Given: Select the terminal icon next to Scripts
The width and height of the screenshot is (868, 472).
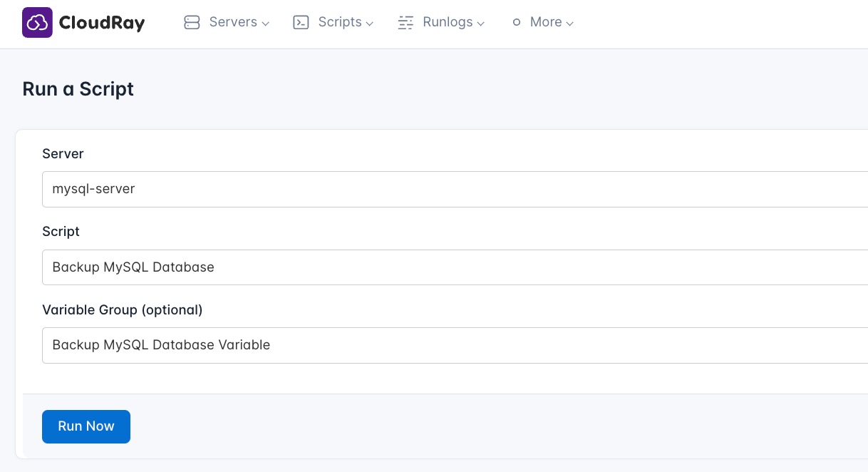Looking at the screenshot, I should click(301, 22).
